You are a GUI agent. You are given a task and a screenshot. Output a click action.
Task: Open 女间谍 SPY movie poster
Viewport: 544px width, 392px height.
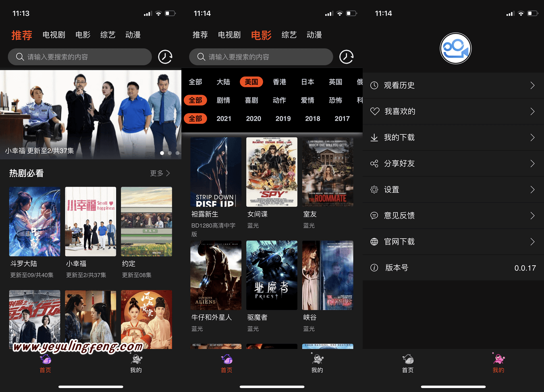point(272,172)
